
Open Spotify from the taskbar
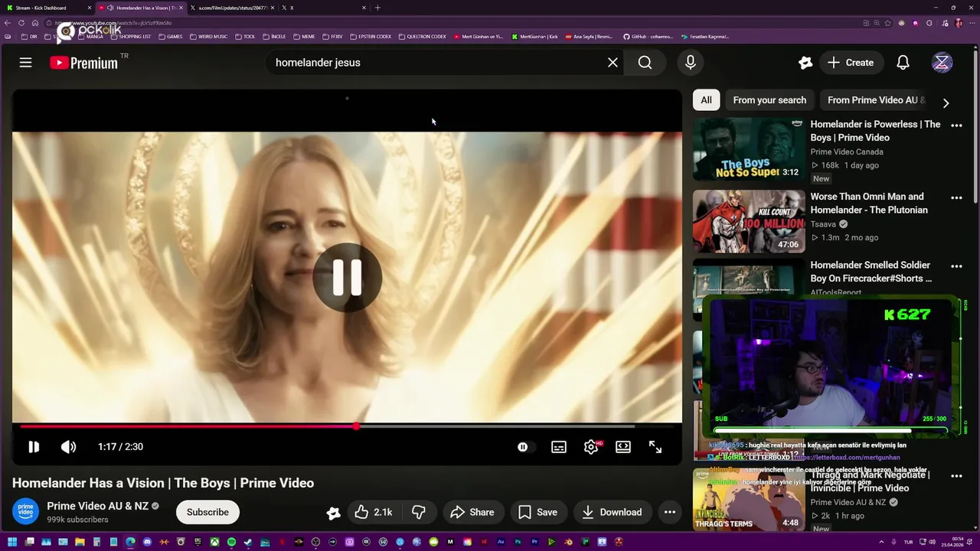click(x=231, y=542)
